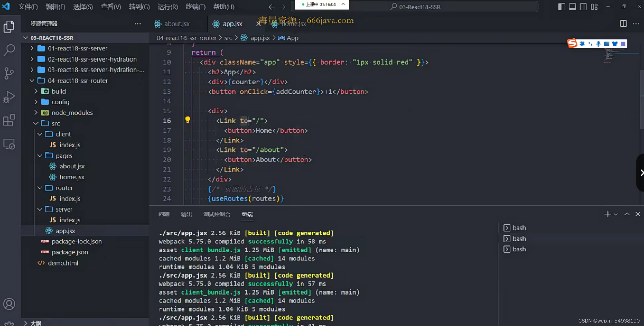
Task: Open the Remote Explorer icon
Action: pyautogui.click(x=9, y=144)
